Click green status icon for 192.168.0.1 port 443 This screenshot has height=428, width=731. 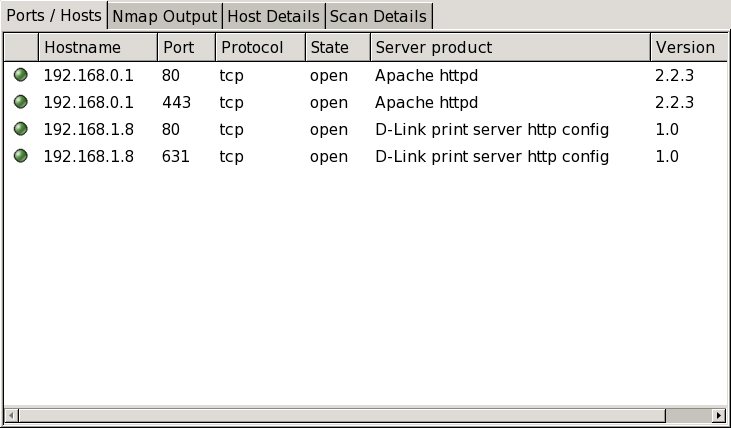pos(20,102)
